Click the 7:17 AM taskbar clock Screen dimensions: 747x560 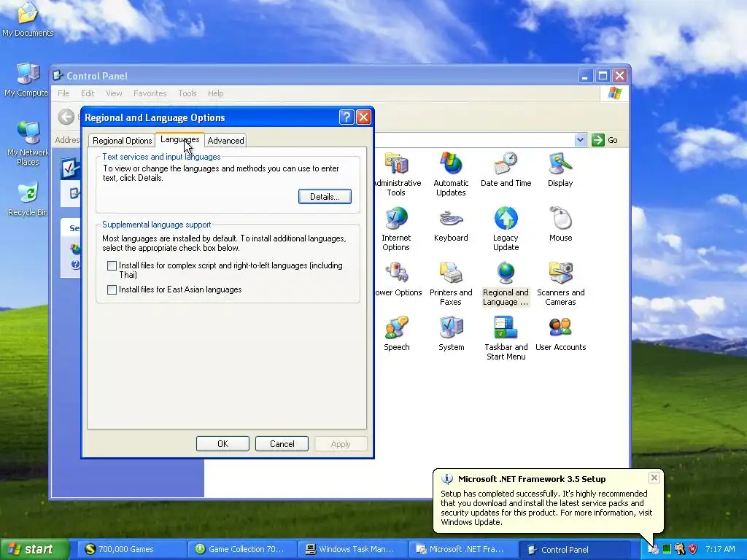pos(720,549)
